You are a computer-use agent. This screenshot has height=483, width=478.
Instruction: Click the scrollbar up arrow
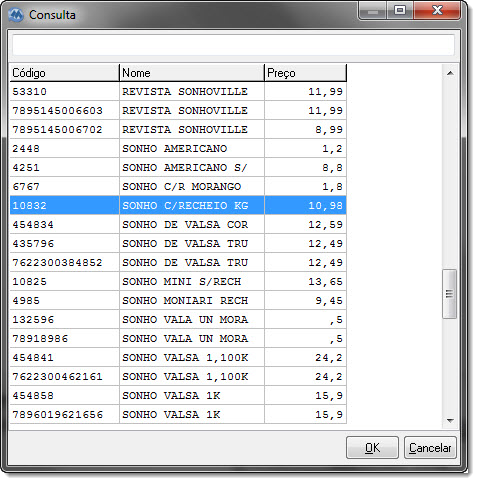pos(450,73)
